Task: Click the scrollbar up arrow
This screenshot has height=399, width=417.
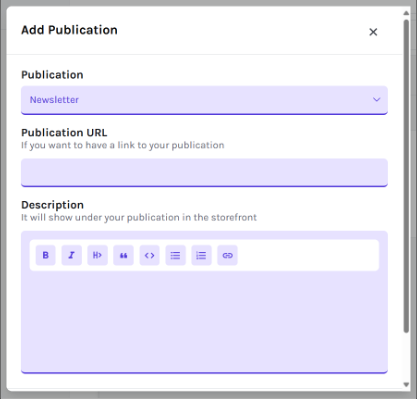Action: tap(406, 13)
